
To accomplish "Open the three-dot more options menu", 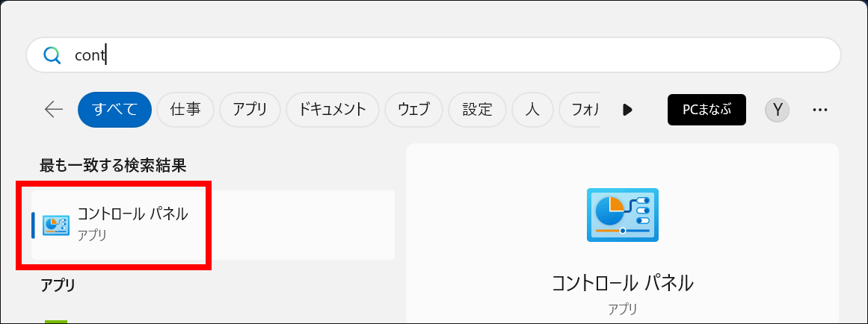I will [x=820, y=110].
